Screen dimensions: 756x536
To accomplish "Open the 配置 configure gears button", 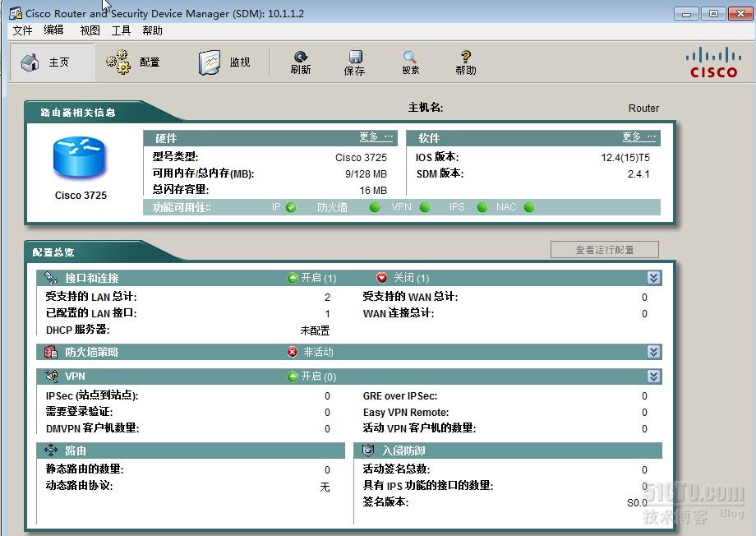I will [x=132, y=62].
